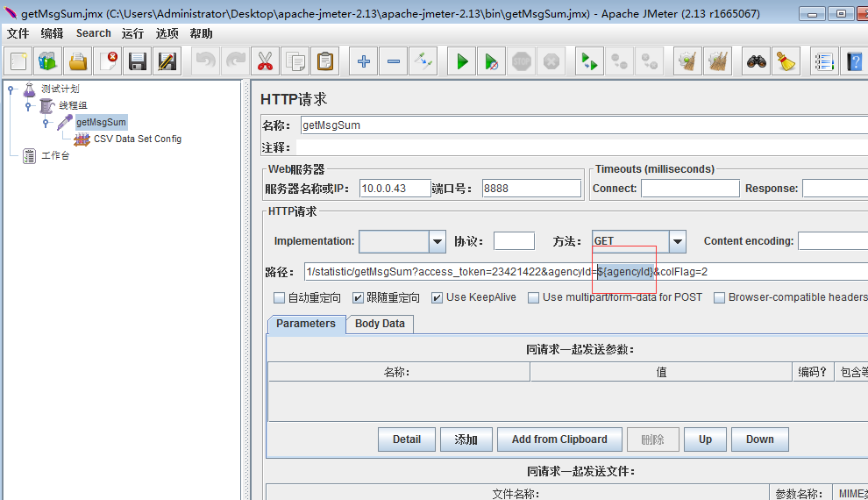The image size is (868, 500).
Task: Click the Clear All brooms icon
Action: (x=717, y=61)
